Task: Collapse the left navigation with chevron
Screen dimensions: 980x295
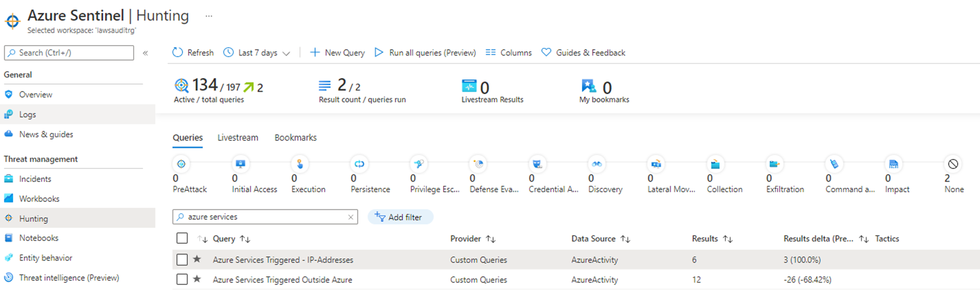Action: [145, 53]
